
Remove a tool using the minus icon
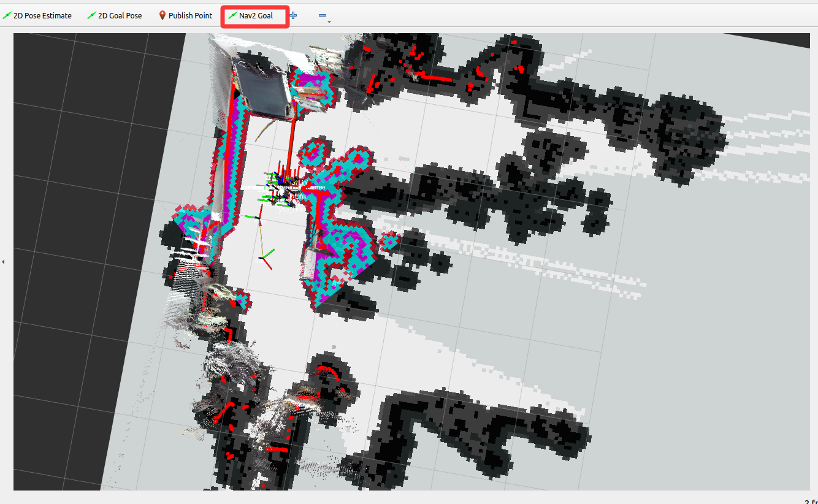323,15
